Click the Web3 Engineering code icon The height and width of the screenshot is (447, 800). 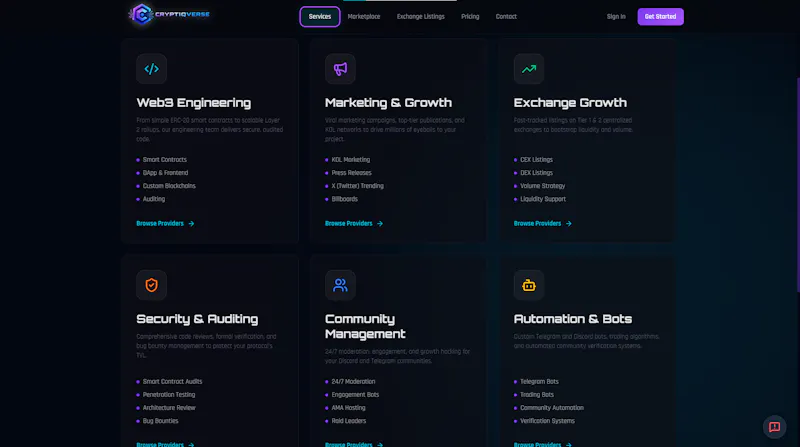(152, 69)
